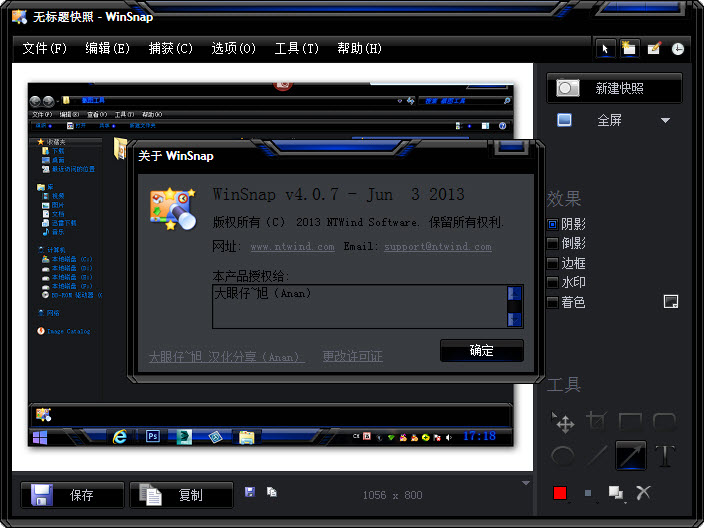Click the 大眼仔~旭 汉化分享 (Anan) link

coord(227,357)
